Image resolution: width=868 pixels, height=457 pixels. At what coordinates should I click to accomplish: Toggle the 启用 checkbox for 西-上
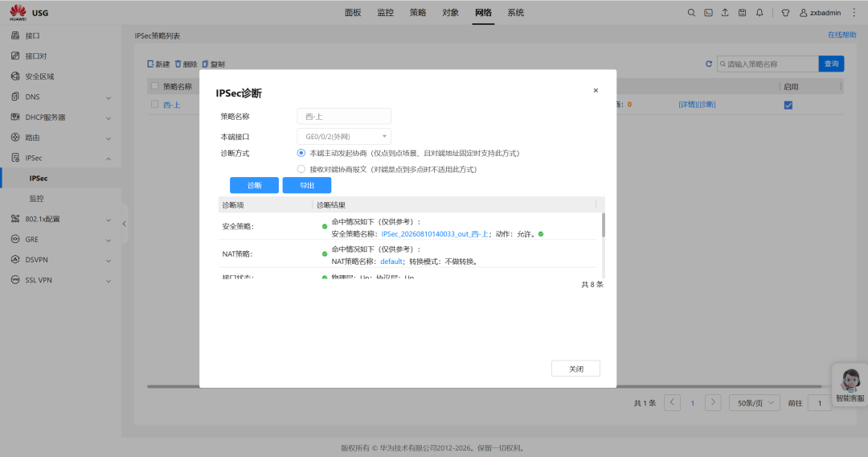click(x=788, y=105)
